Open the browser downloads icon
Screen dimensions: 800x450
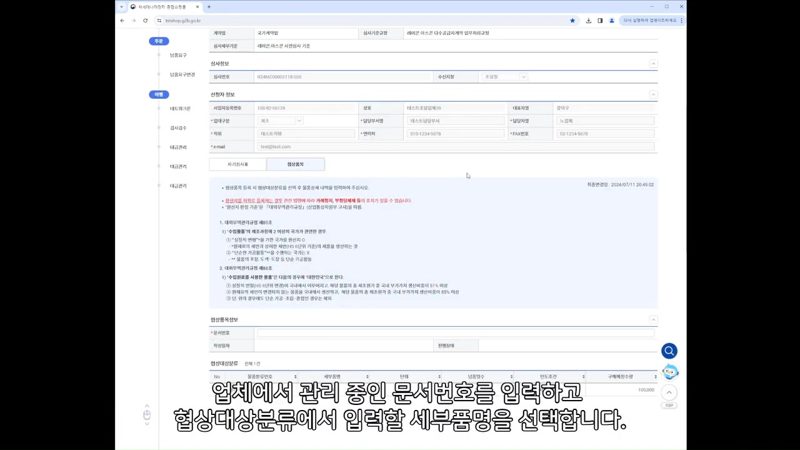(x=588, y=21)
